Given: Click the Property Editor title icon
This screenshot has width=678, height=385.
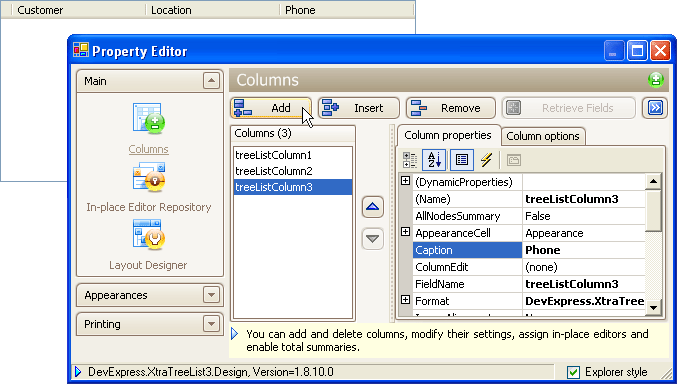Looking at the screenshot, I should [x=81, y=51].
